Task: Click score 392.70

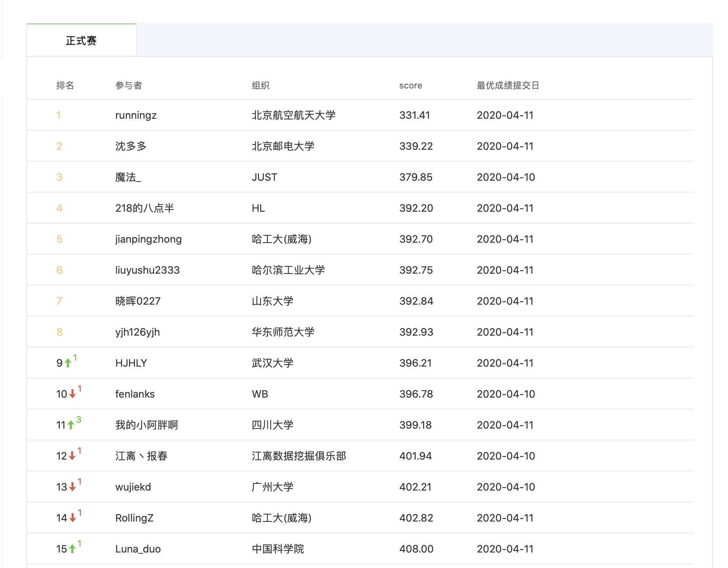Action: 416,239
